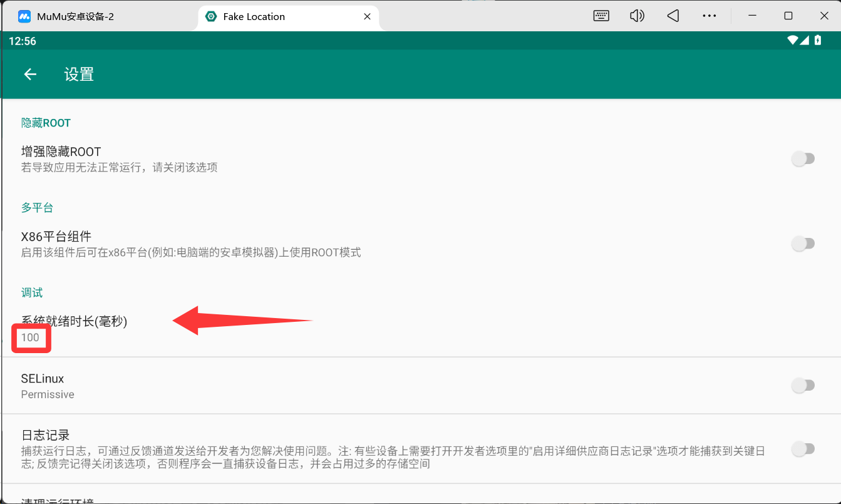Click the battery status icon
The height and width of the screenshot is (504, 841).
point(818,41)
